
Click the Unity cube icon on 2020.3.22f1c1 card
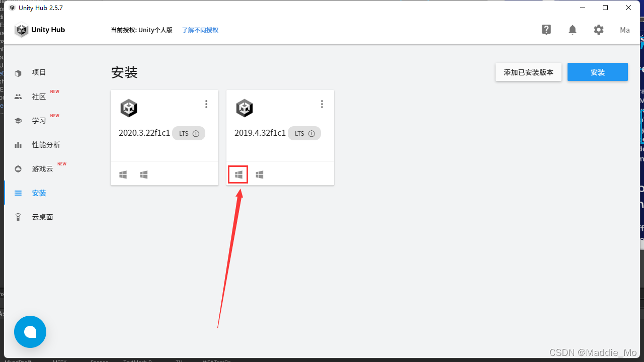[129, 108]
